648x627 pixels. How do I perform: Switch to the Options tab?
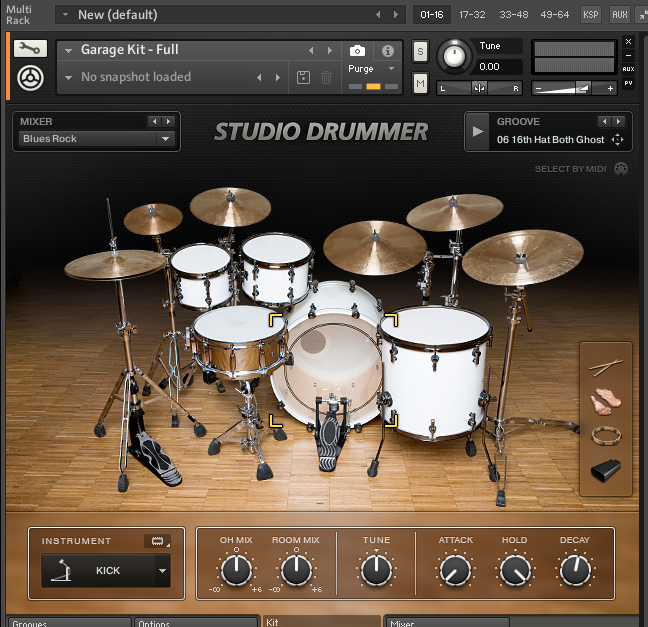point(196,622)
